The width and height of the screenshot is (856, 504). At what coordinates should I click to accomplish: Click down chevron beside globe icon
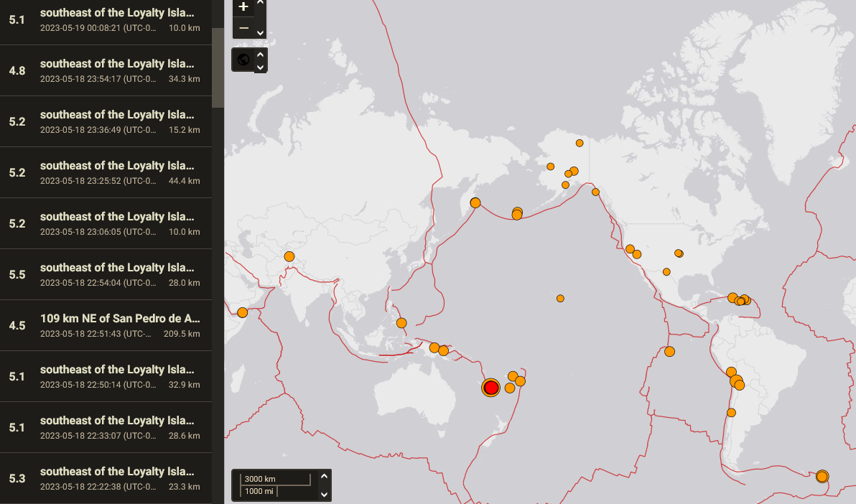(x=261, y=67)
